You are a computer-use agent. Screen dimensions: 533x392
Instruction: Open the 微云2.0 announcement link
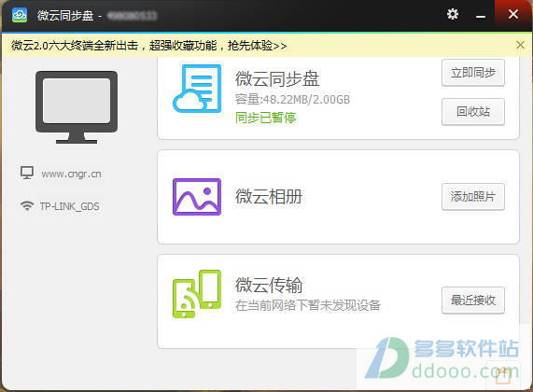(x=149, y=45)
